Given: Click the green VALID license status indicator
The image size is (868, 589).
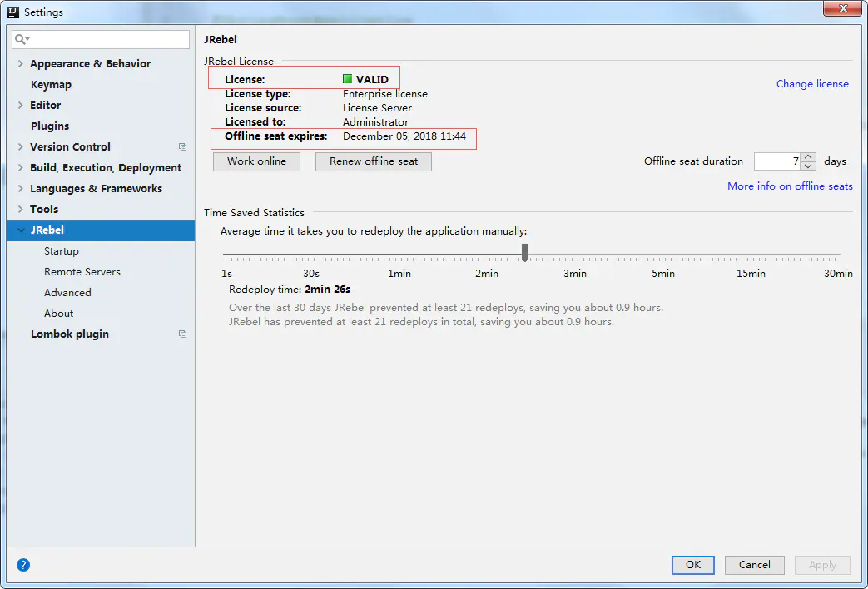Looking at the screenshot, I should click(x=347, y=79).
